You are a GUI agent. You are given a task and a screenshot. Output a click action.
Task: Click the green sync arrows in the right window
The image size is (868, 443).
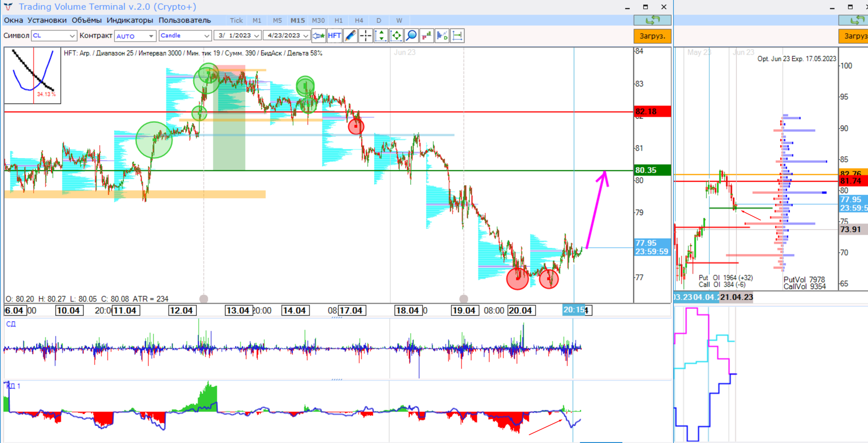(x=855, y=20)
